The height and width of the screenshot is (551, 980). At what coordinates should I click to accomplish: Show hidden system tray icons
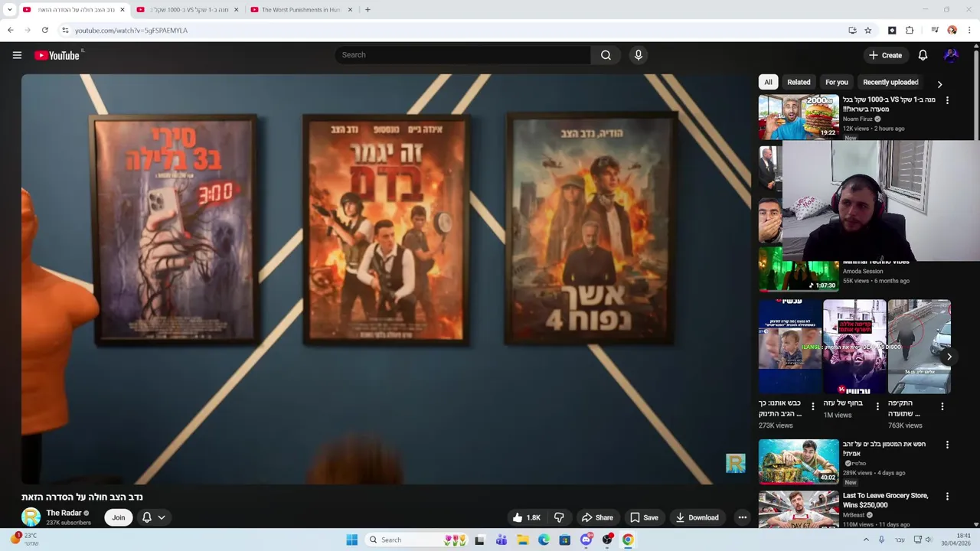coord(867,540)
